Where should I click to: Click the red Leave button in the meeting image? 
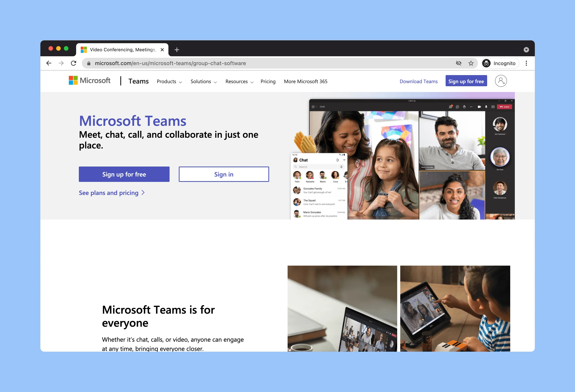tap(505, 107)
